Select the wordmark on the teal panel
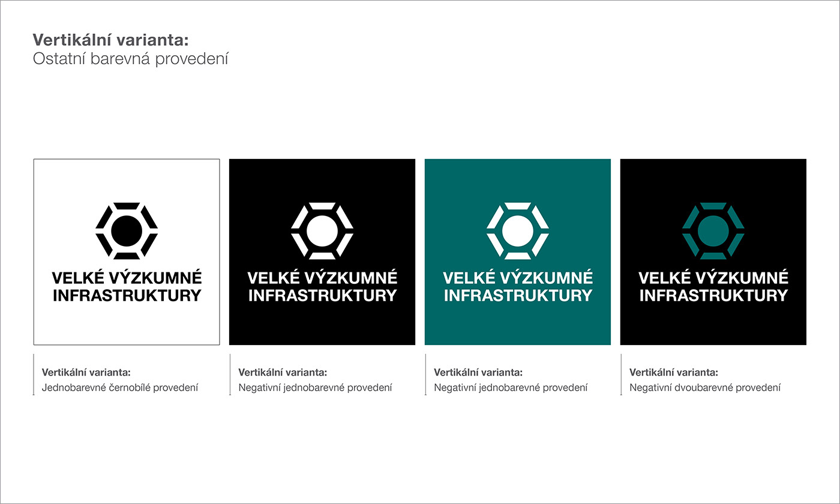840x504 pixels. (518, 286)
